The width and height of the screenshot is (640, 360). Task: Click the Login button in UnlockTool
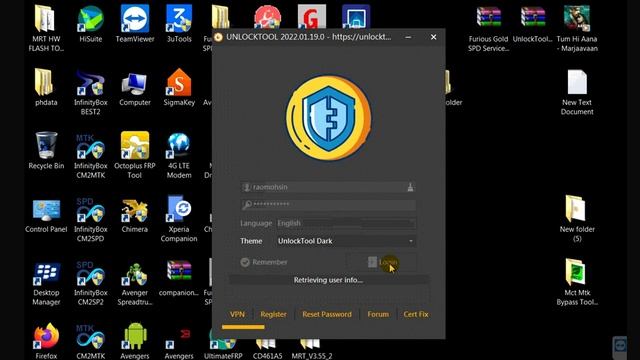(381, 262)
